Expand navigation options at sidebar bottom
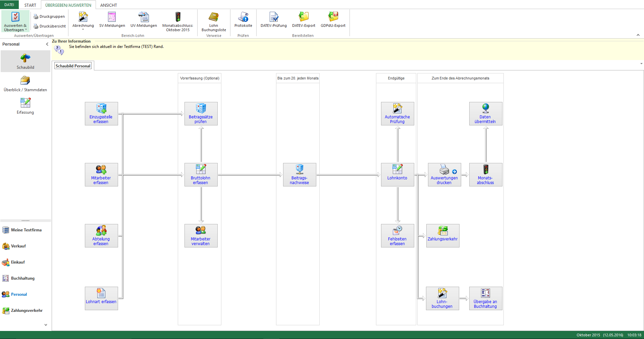The image size is (644, 339). (46, 325)
